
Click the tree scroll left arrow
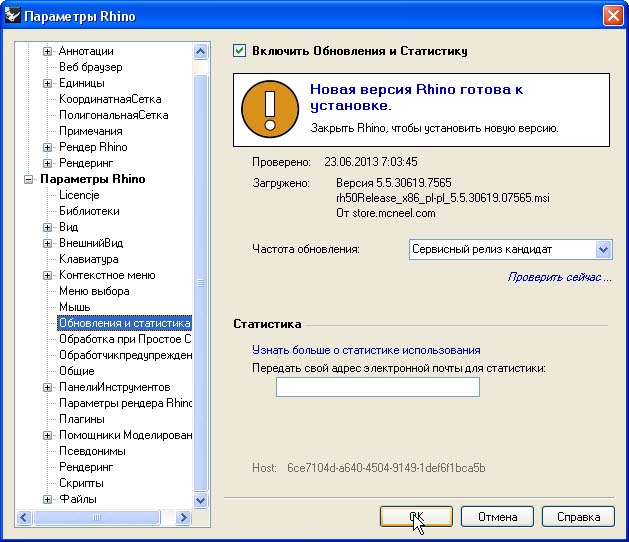tap(24, 517)
